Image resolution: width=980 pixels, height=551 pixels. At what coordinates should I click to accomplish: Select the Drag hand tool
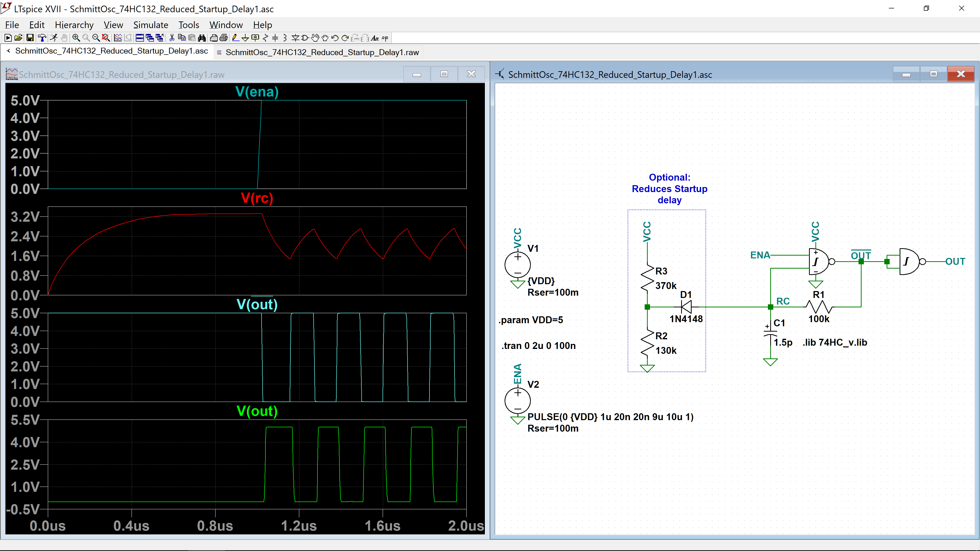(325, 38)
